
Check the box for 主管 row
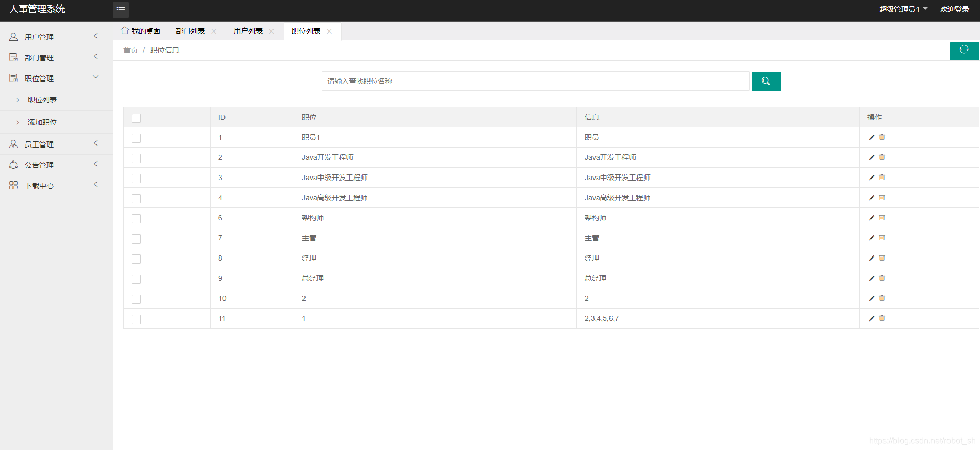tap(136, 239)
